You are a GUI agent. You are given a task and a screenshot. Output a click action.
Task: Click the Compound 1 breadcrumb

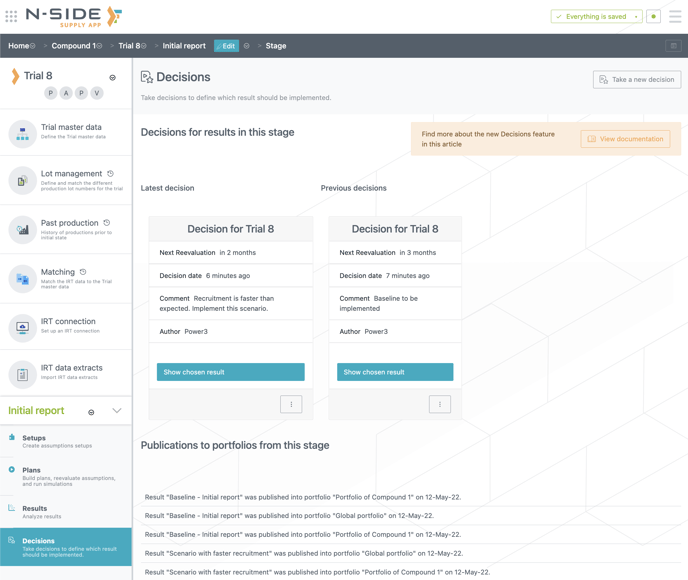74,46
